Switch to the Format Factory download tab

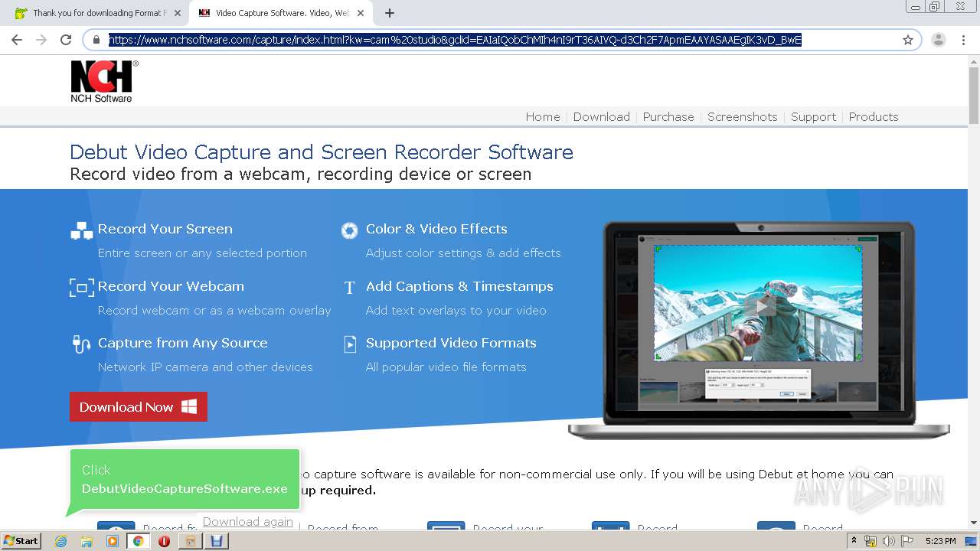[x=96, y=13]
